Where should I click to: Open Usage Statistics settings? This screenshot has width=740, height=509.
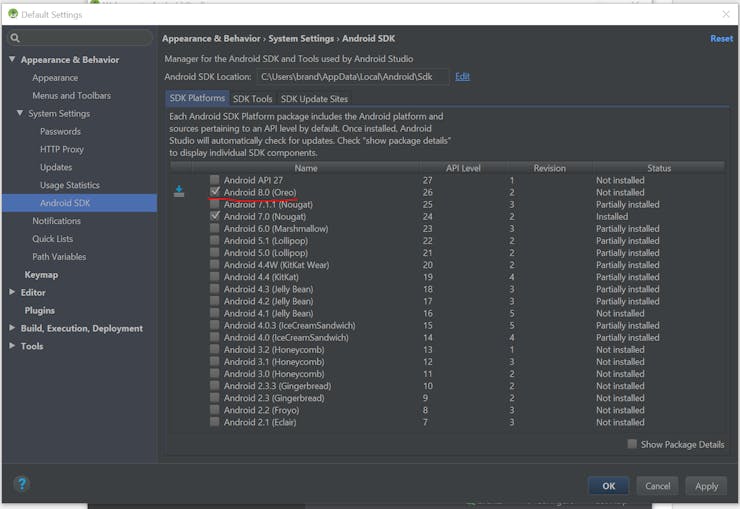pos(70,185)
